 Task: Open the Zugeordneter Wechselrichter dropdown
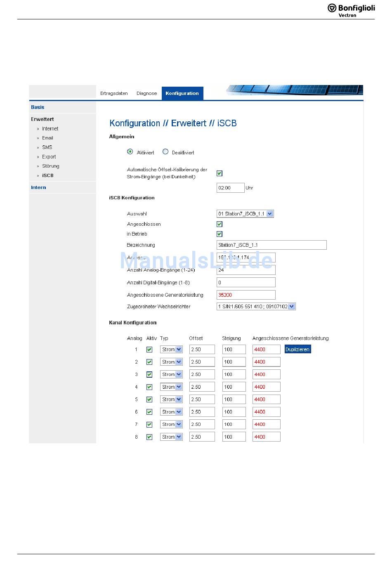(256, 307)
